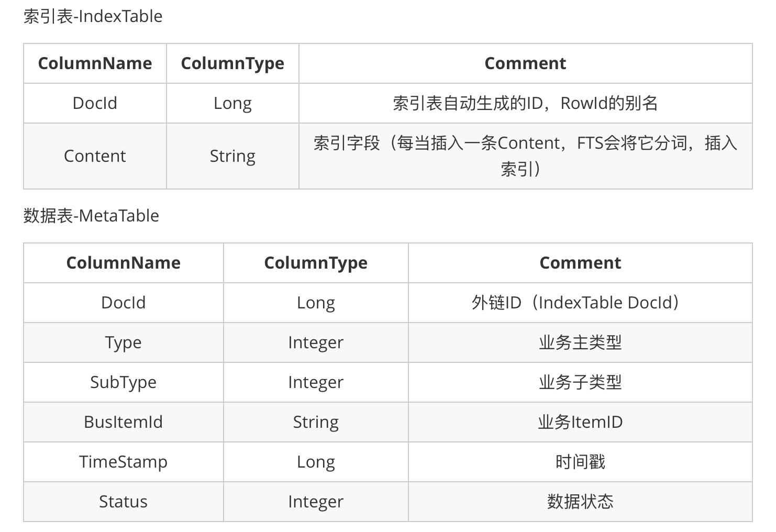776x532 pixels.
Task: Click Comment header in MetaTable
Action: pos(580,263)
